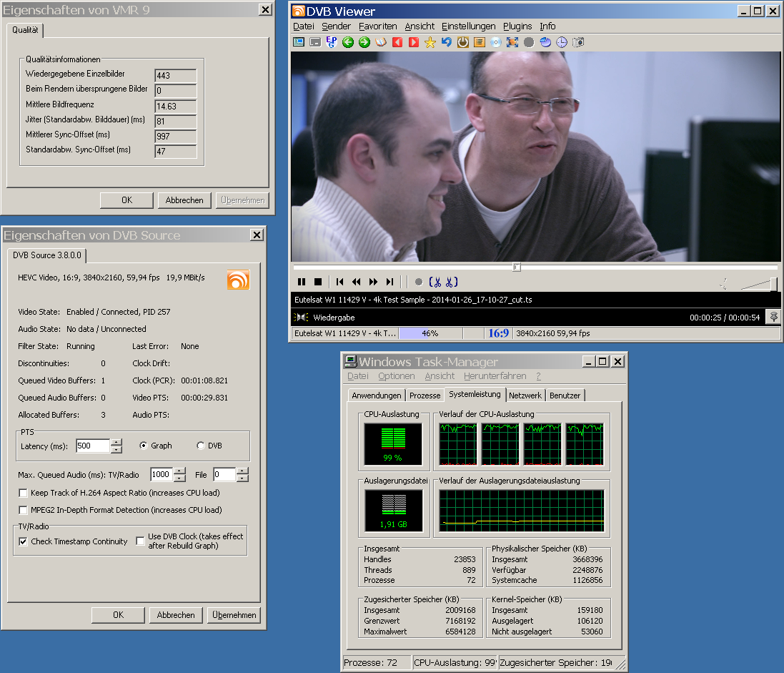The image size is (784, 673).
Task: Click the TV window icon in DVB Viewer toolbar
Action: coord(299,42)
